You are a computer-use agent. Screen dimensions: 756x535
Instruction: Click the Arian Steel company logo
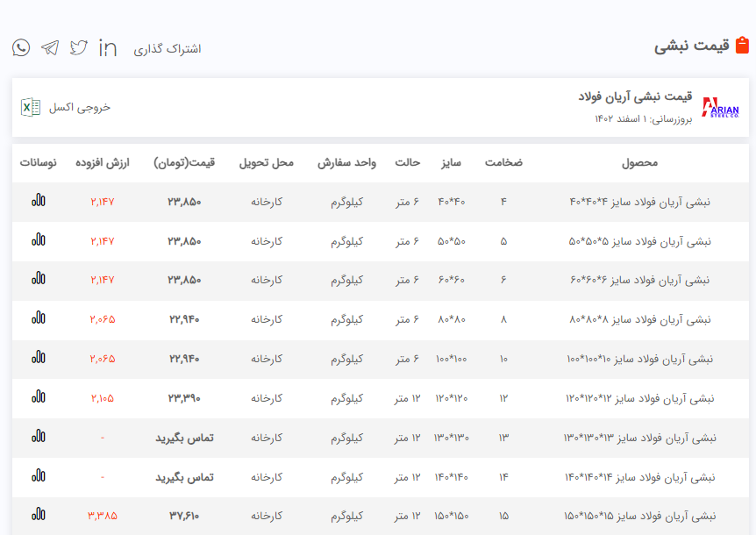(x=722, y=107)
